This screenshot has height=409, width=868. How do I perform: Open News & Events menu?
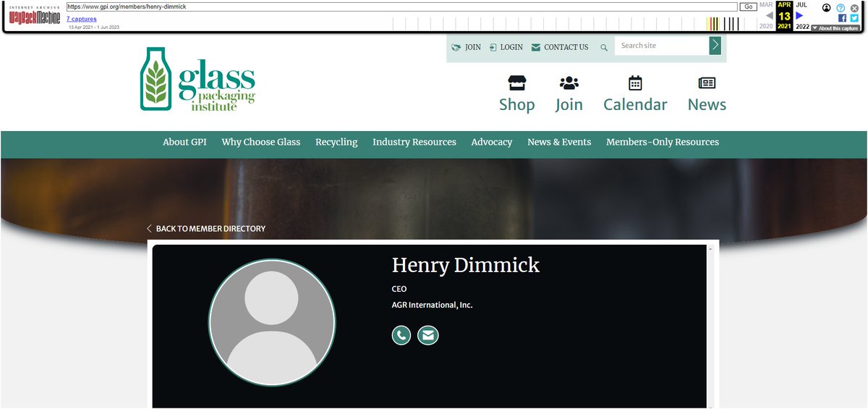point(559,142)
